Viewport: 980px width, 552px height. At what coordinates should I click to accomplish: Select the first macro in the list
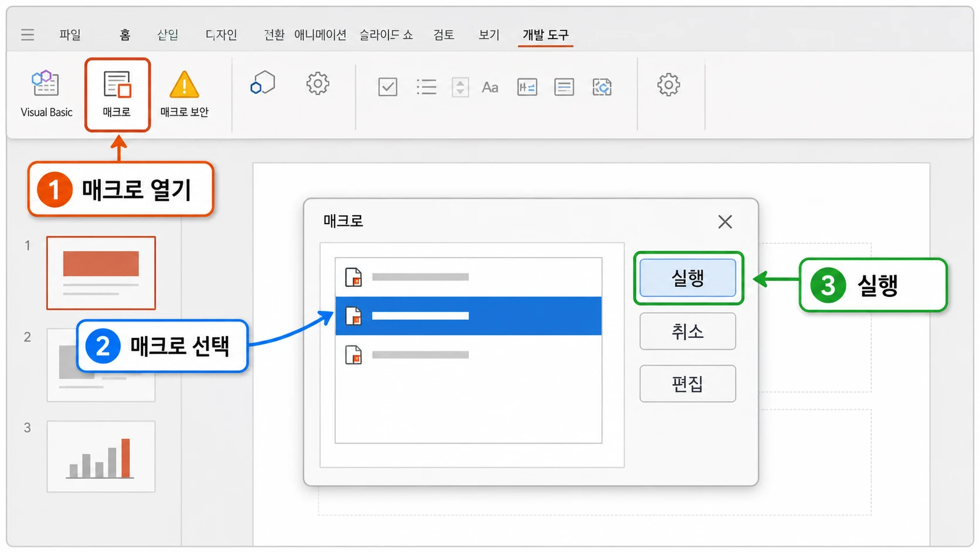468,277
